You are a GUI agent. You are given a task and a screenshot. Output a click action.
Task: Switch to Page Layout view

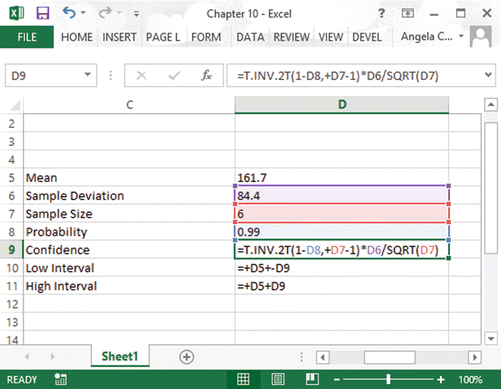(278, 379)
